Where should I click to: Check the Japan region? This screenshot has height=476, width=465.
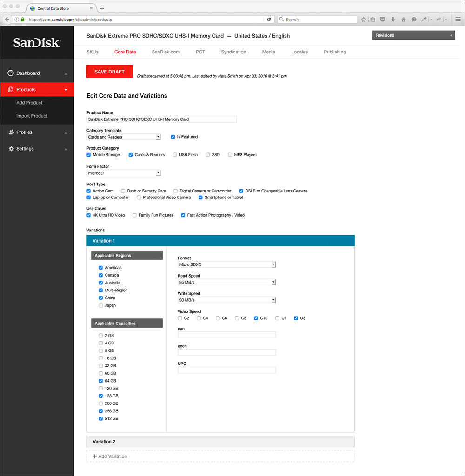click(101, 305)
